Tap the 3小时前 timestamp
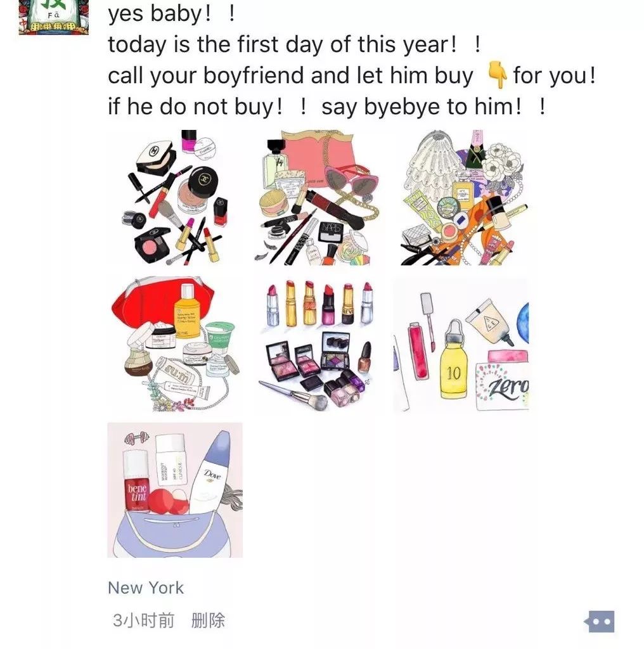644x649 pixels. point(144,620)
